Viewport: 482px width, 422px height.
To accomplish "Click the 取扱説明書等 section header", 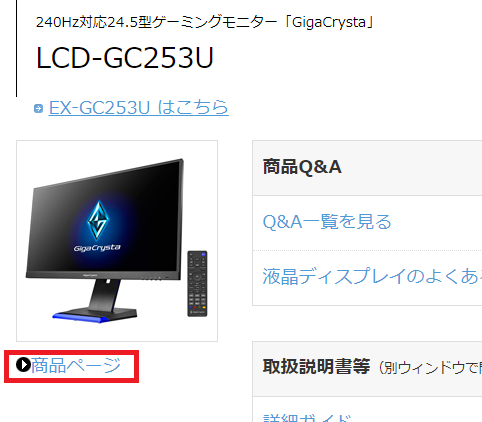I will click(316, 366).
